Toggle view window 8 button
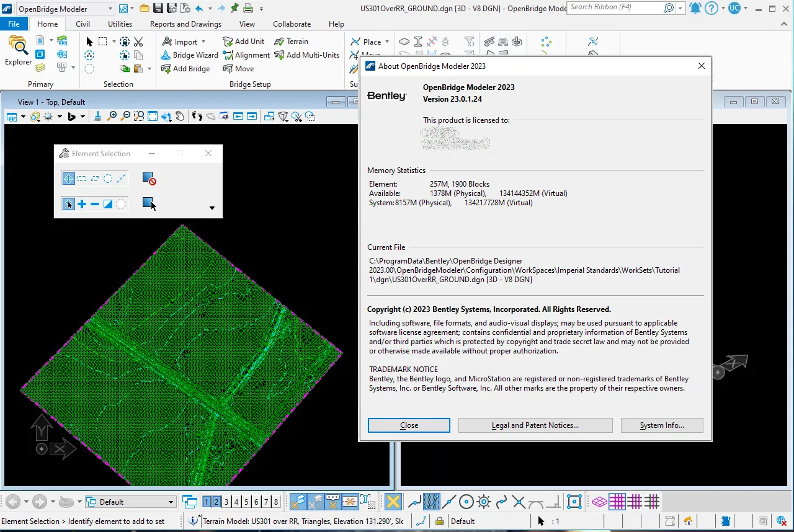794x532 pixels. (276, 502)
